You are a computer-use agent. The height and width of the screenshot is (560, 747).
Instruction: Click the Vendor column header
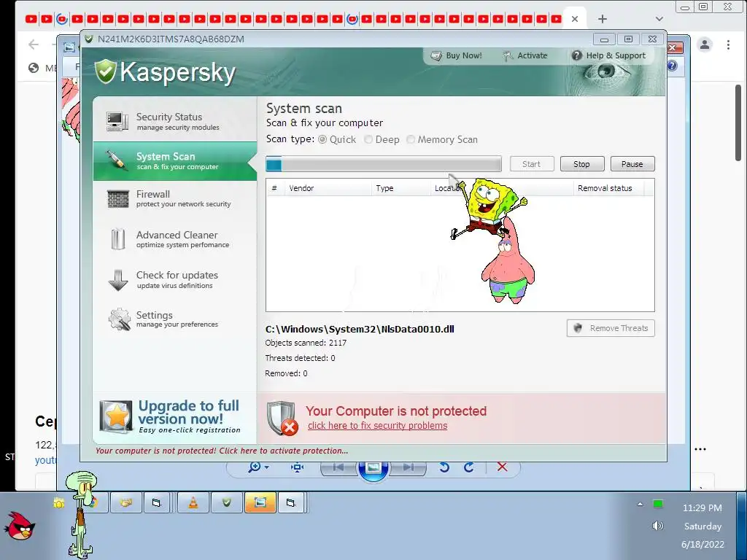coord(328,188)
